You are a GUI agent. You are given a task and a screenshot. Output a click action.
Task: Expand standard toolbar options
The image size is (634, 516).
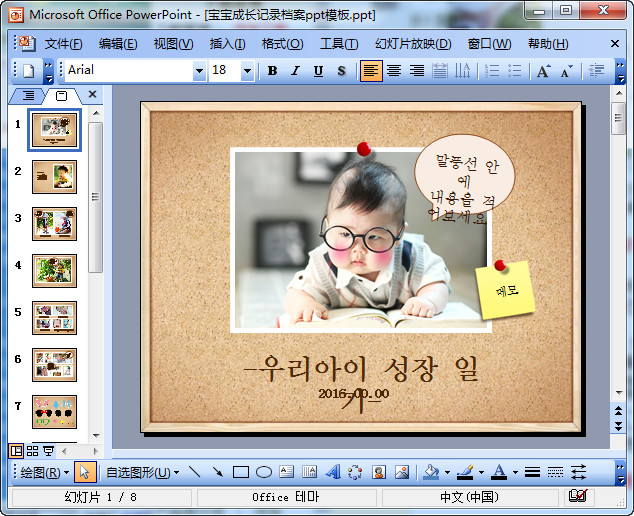(49, 71)
